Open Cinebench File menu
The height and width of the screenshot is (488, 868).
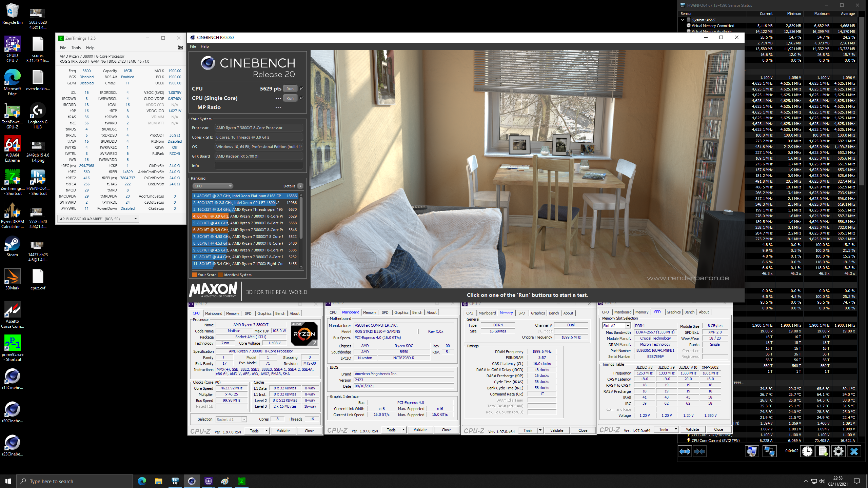point(193,46)
